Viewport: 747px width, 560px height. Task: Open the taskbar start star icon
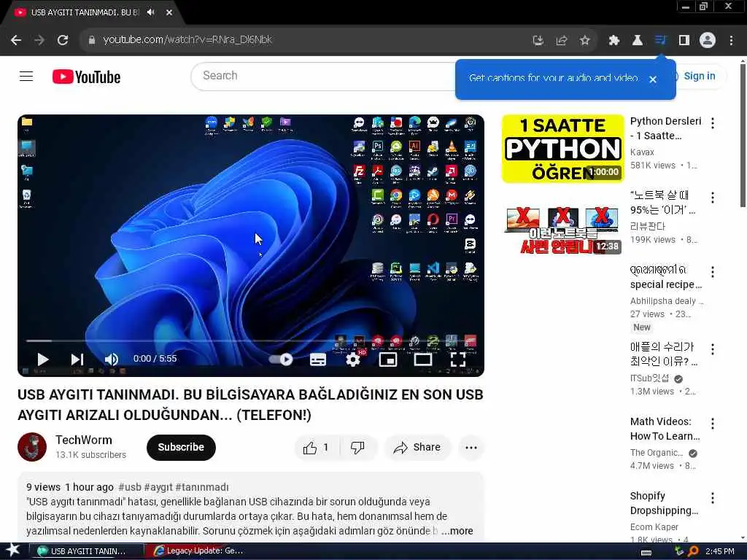[x=13, y=551]
